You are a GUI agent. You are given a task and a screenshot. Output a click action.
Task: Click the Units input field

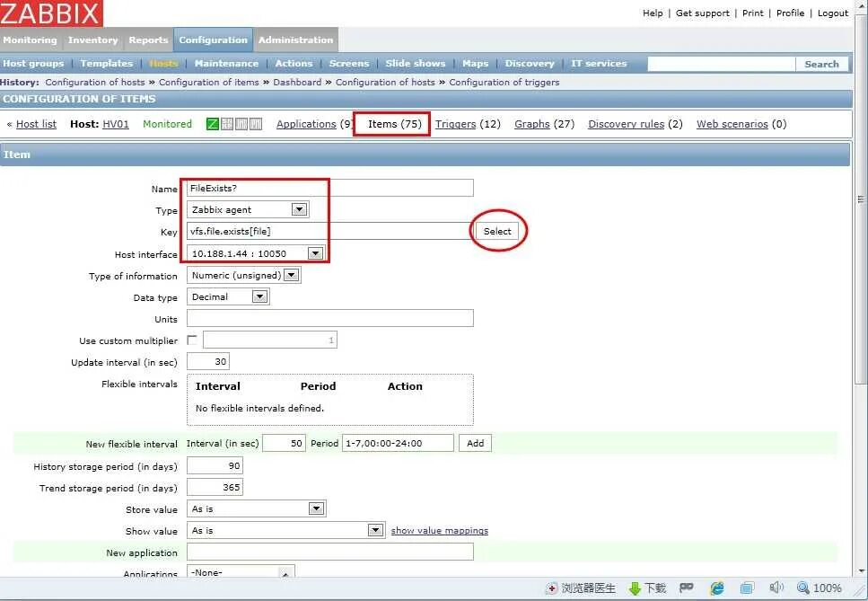(x=330, y=318)
